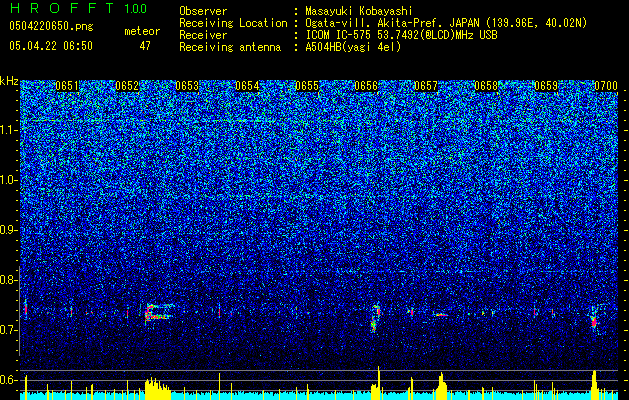Click the 0651 time marker
The image size is (629, 400).
(x=67, y=86)
